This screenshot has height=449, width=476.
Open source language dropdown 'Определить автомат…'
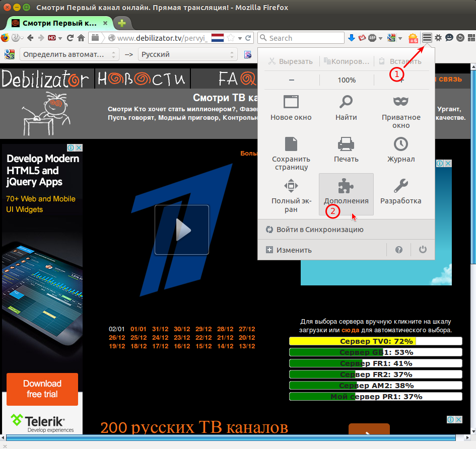coord(69,54)
